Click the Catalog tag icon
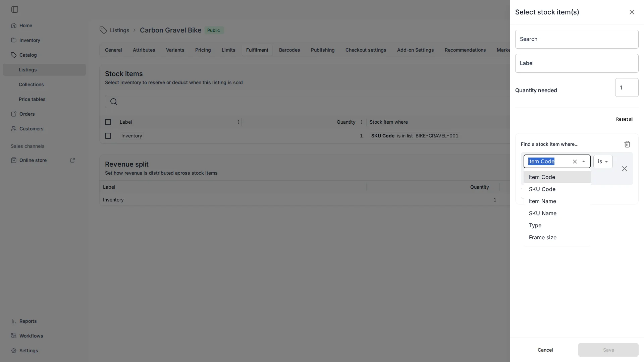The image size is (644, 362). point(13,55)
